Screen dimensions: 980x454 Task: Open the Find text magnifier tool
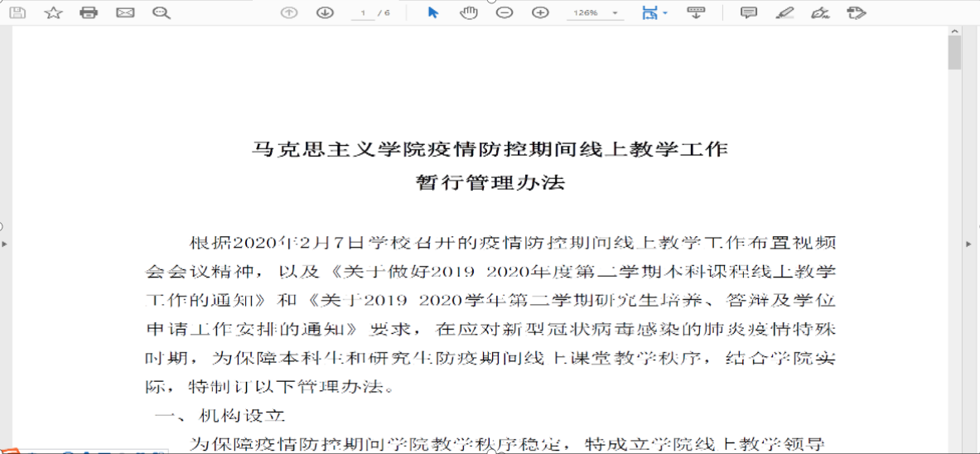162,12
